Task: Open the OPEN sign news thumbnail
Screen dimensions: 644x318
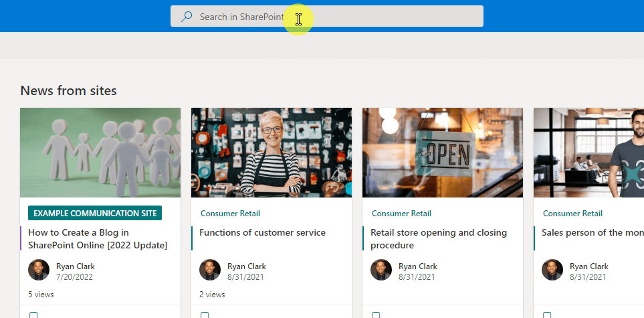Action: tap(443, 153)
